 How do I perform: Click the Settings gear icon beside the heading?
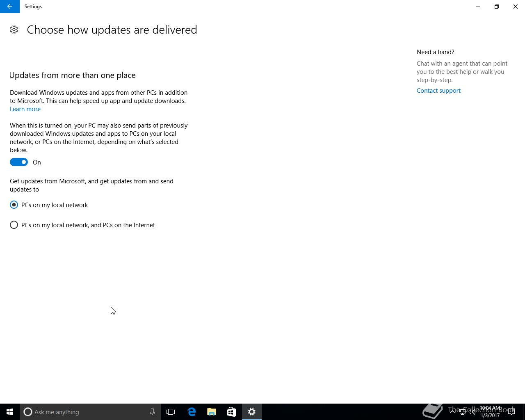click(14, 30)
